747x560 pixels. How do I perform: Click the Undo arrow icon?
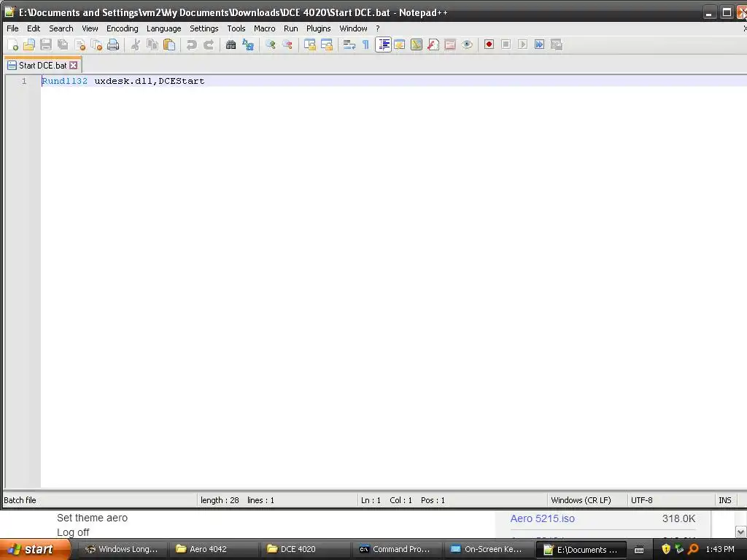(192, 44)
